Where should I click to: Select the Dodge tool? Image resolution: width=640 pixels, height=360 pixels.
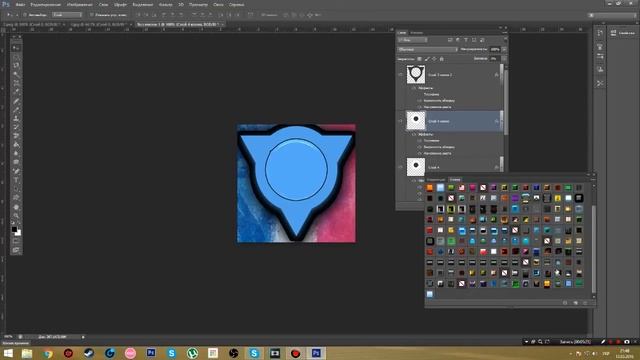tap(16, 162)
